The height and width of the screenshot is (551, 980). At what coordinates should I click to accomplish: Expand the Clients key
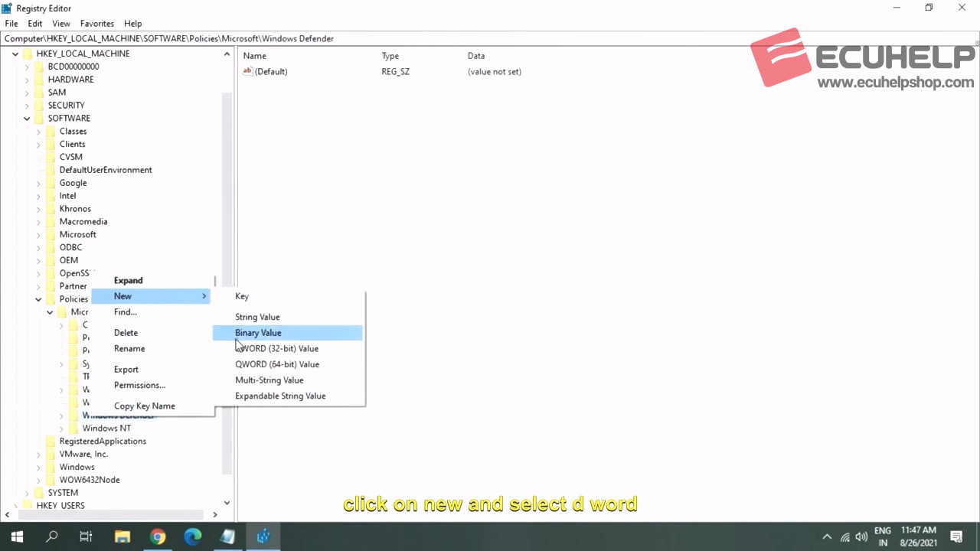pyautogui.click(x=38, y=145)
